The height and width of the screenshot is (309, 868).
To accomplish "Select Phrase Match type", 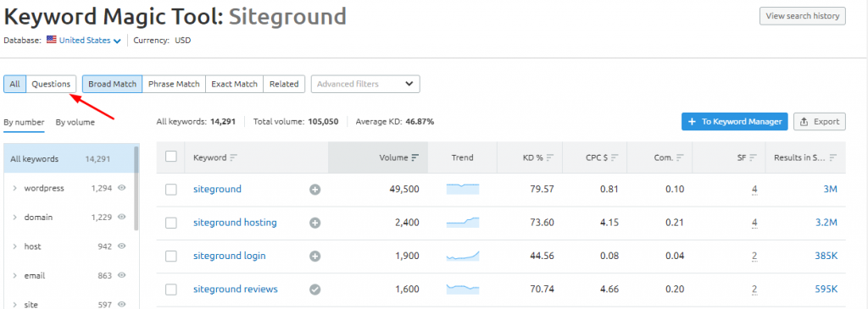I will pyautogui.click(x=174, y=84).
